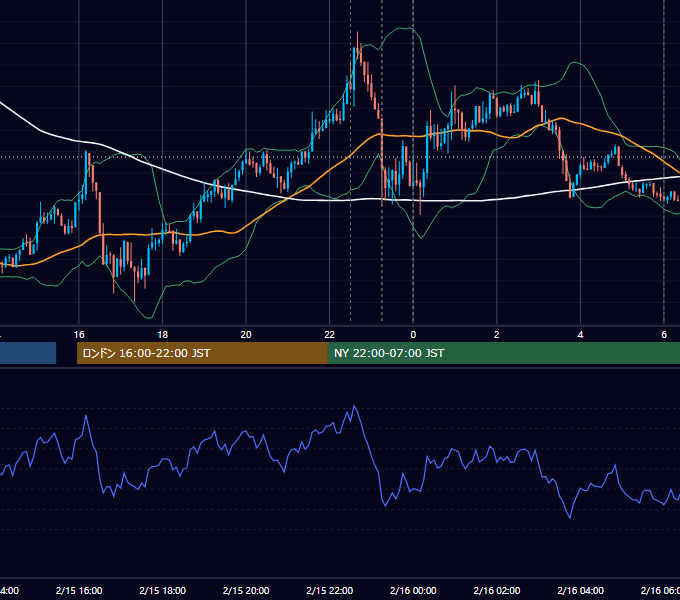The image size is (680, 600).
Task: Click the '18' hour label on chart axis
Action: coord(162,335)
